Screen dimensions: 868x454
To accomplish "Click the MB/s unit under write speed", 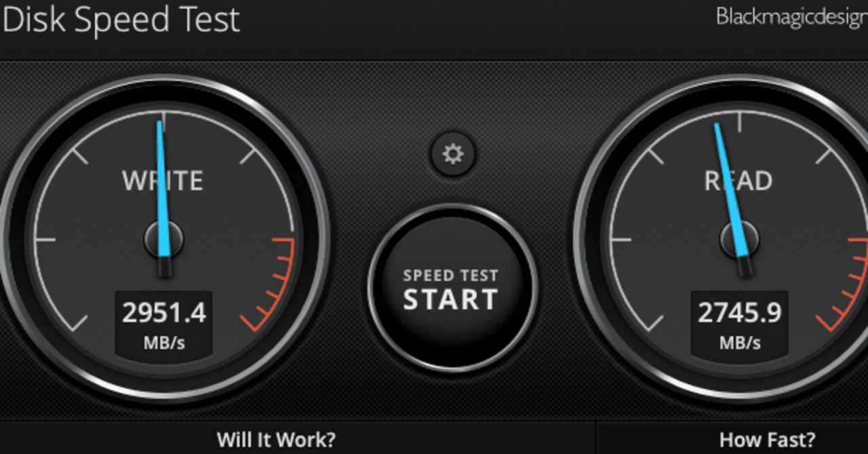I will tap(163, 343).
